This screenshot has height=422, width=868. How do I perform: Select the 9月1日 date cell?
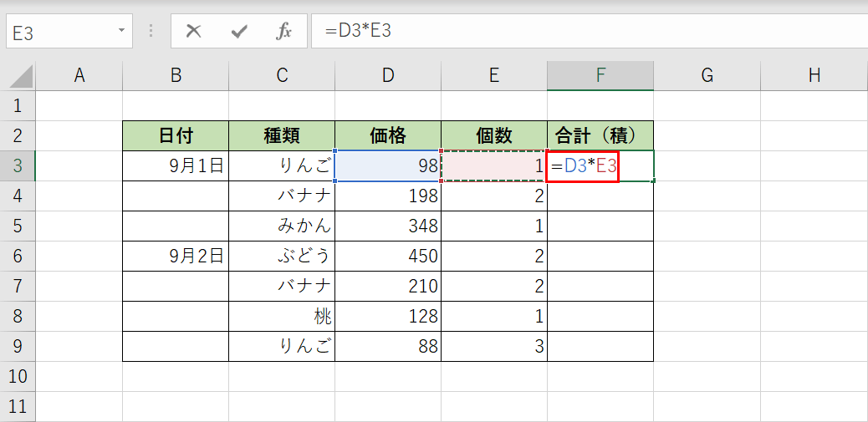pos(176,166)
